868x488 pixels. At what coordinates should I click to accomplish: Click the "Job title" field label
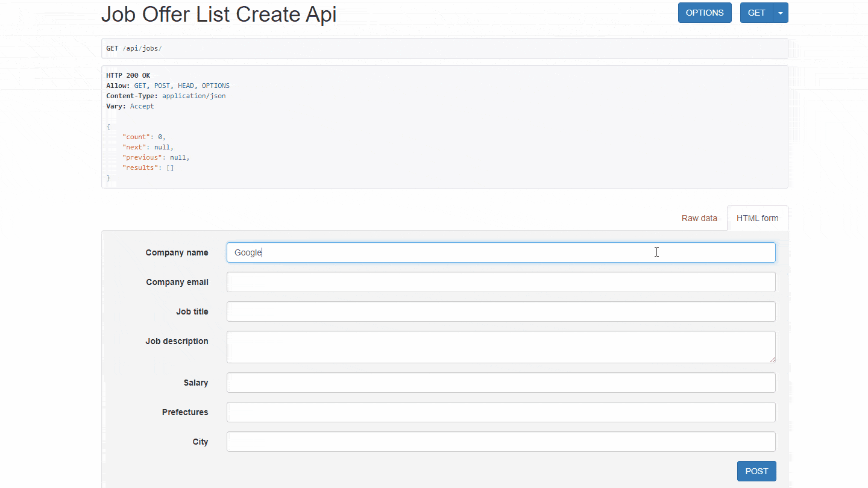click(x=192, y=311)
